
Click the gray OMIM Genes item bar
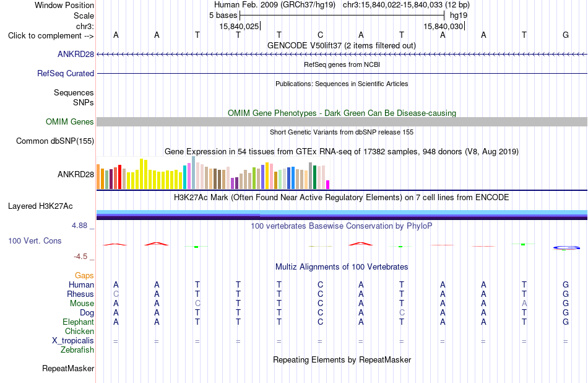click(342, 121)
